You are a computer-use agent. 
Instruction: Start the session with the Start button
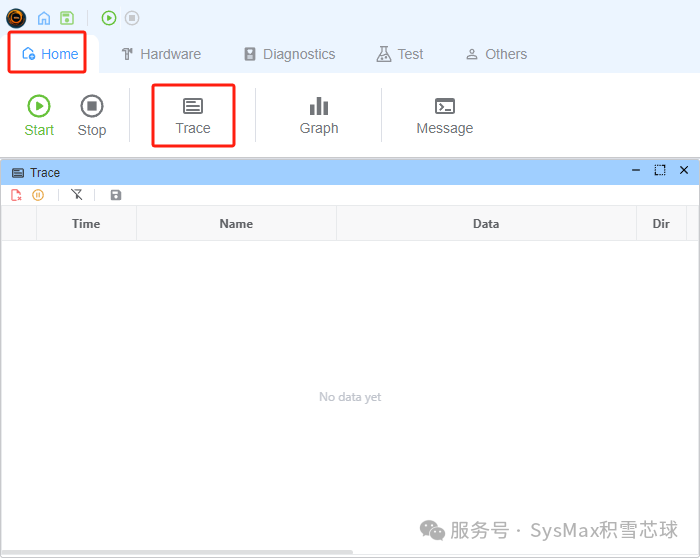click(39, 115)
